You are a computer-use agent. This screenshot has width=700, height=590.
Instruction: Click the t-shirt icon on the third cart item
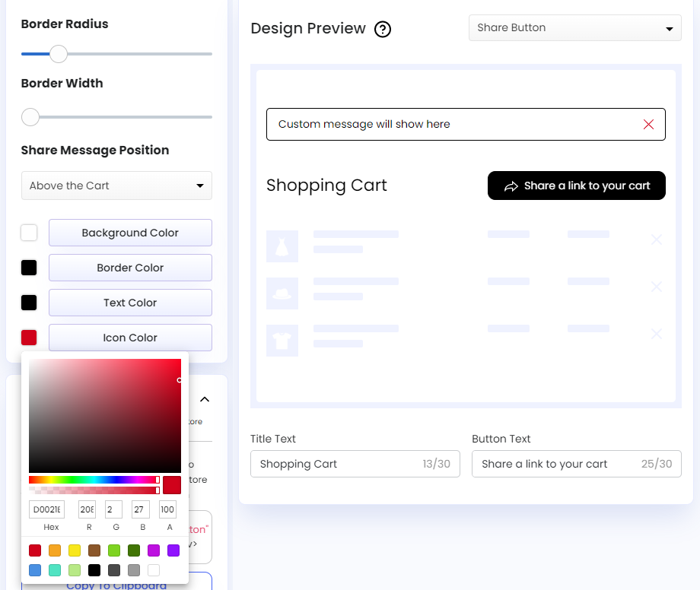282,341
